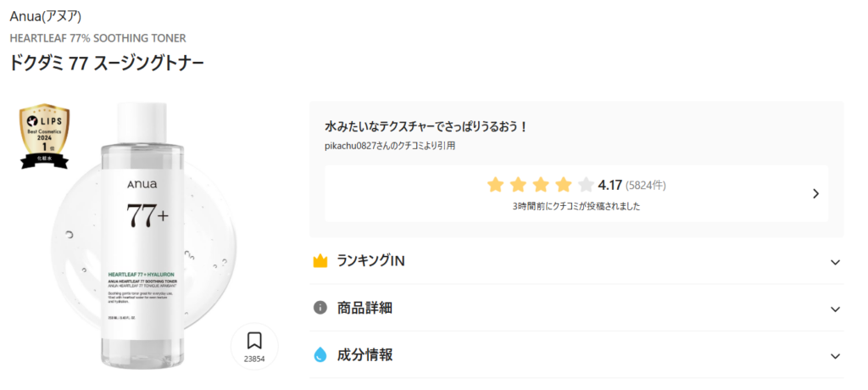868x390 pixels.
Task: Click the LIPS Best Cosmetics 2024 badge
Action: (x=45, y=136)
